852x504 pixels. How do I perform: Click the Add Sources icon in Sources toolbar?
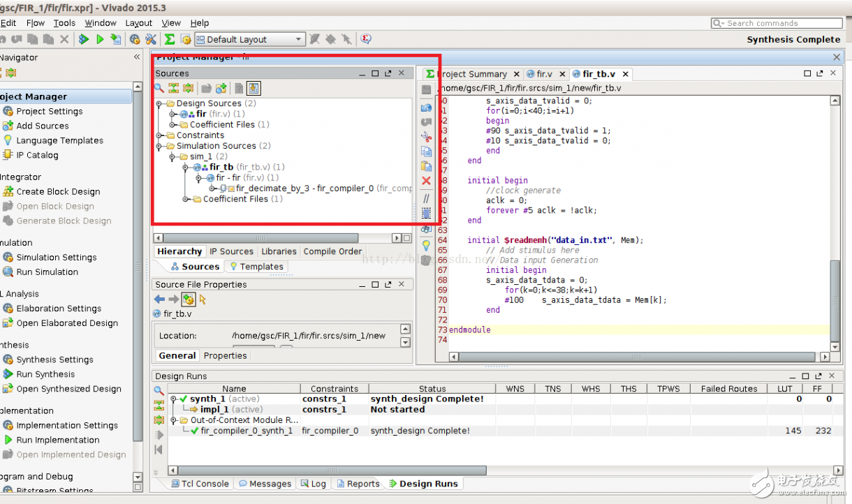click(x=221, y=88)
